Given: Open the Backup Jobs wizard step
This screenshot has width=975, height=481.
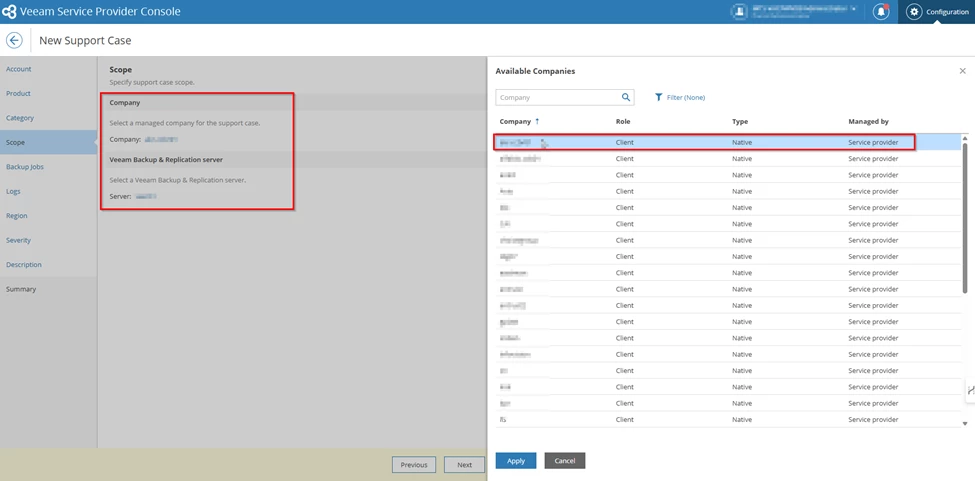Looking at the screenshot, I should (x=25, y=167).
